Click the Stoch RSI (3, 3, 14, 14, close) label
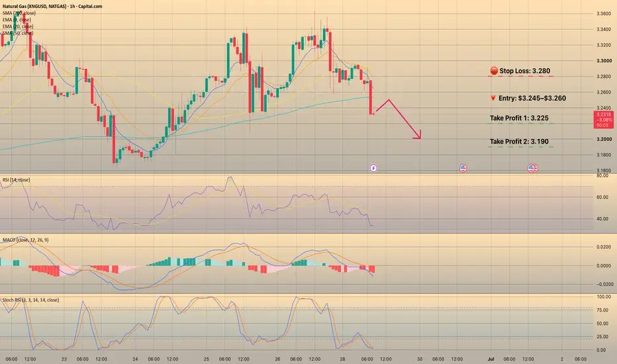Image resolution: width=617 pixels, height=364 pixels. (30, 300)
